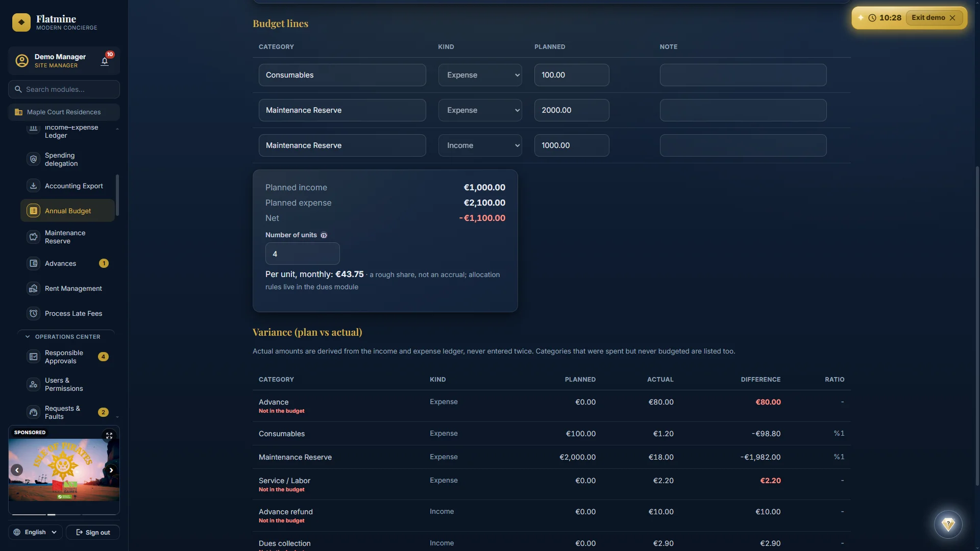Click the Search modules field
This screenshot has height=551, width=980.
pyautogui.click(x=64, y=89)
